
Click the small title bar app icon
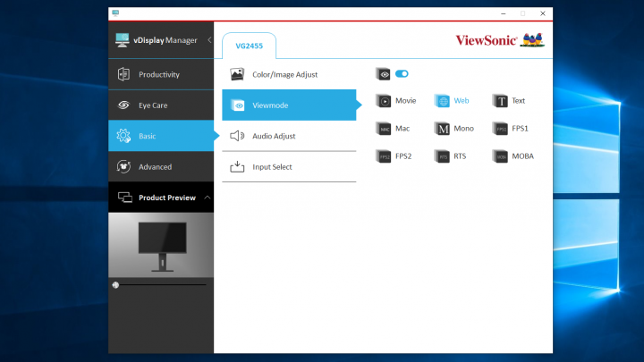click(x=115, y=13)
